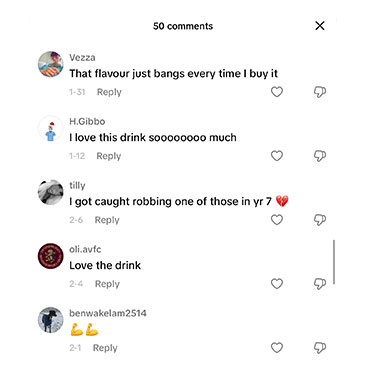Like H.Gibbo's comment about the drink

277,156
